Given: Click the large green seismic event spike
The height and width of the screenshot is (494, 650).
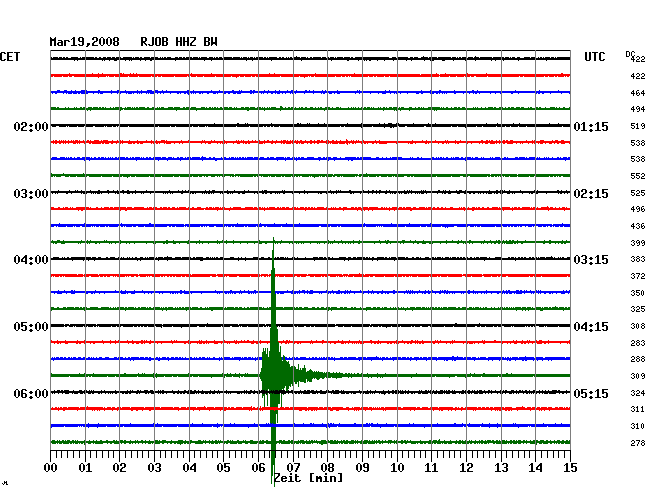Looking at the screenshot, I should (x=273, y=362).
